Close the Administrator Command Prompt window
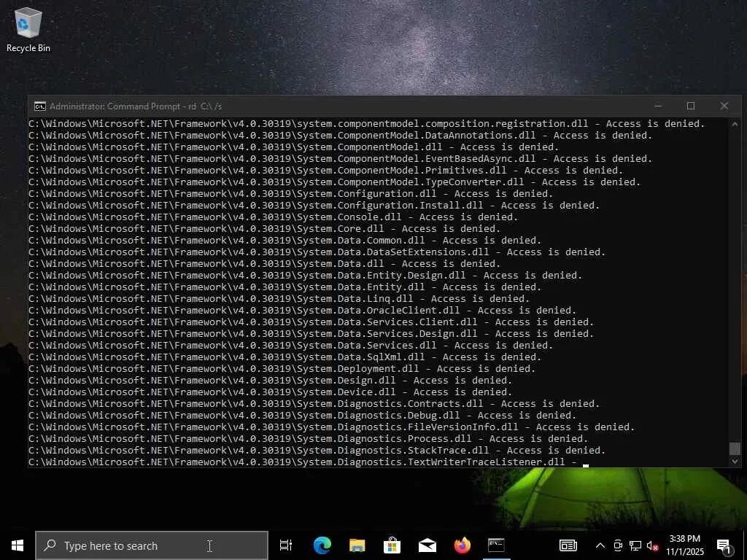The width and height of the screenshot is (747, 560). coord(724,106)
